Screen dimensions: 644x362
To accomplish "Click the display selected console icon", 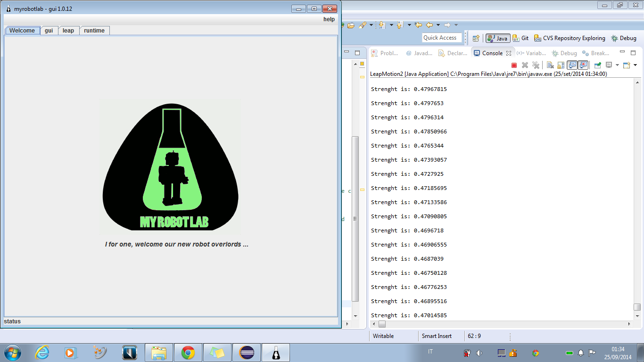I will [x=609, y=65].
